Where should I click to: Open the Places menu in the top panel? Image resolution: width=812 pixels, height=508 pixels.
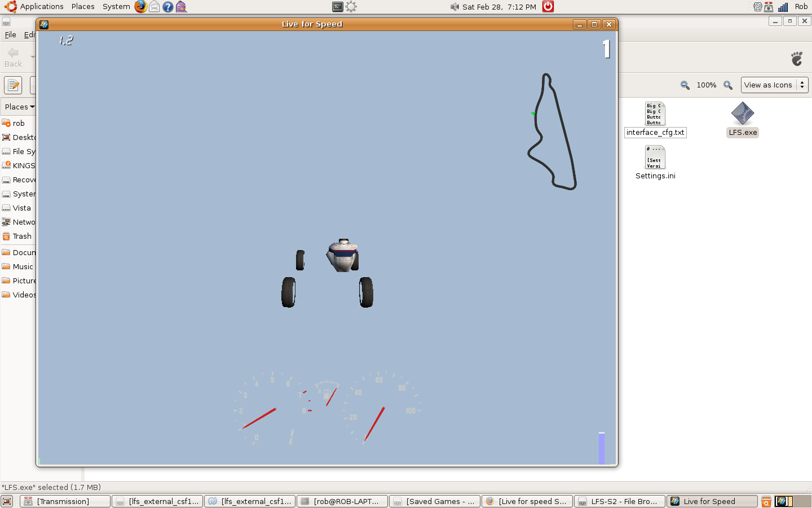[83, 7]
